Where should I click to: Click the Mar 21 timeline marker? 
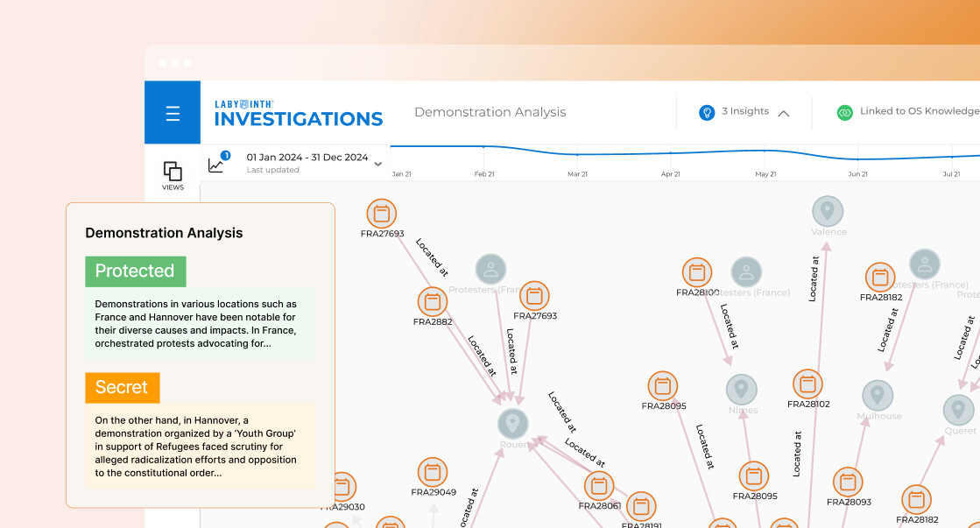pyautogui.click(x=577, y=174)
